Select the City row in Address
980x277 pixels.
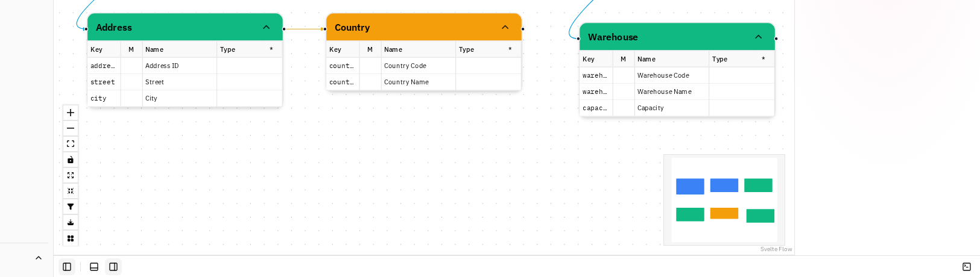pos(185,98)
